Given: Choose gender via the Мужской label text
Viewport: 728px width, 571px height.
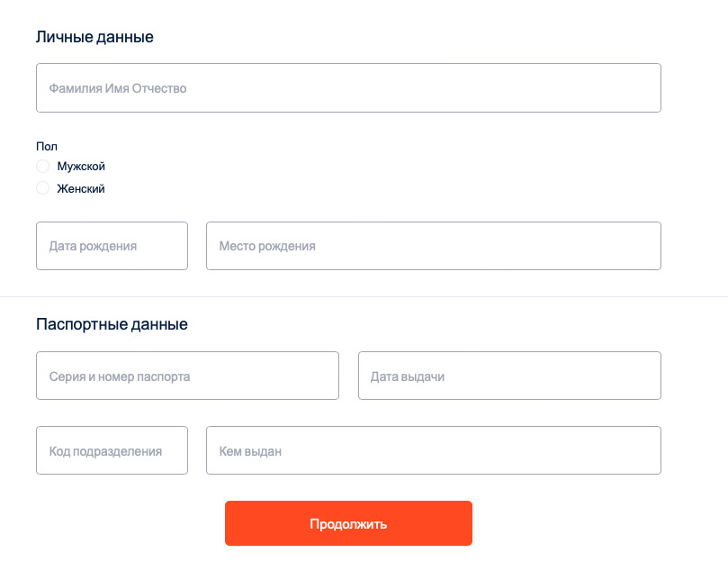Looking at the screenshot, I should tap(81, 167).
